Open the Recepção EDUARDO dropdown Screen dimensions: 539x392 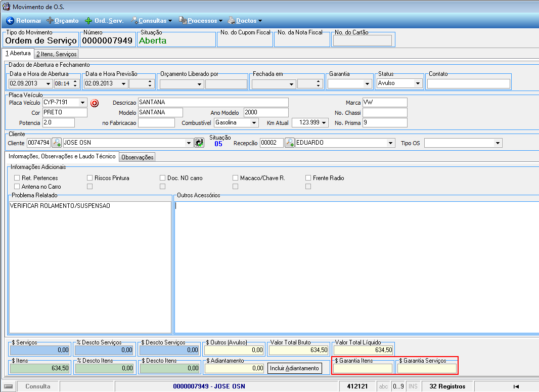390,143
